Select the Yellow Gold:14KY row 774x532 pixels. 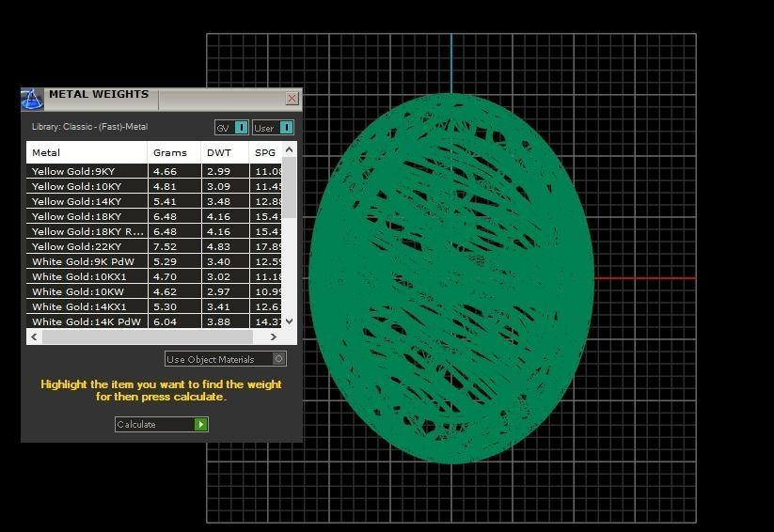[x=154, y=201]
